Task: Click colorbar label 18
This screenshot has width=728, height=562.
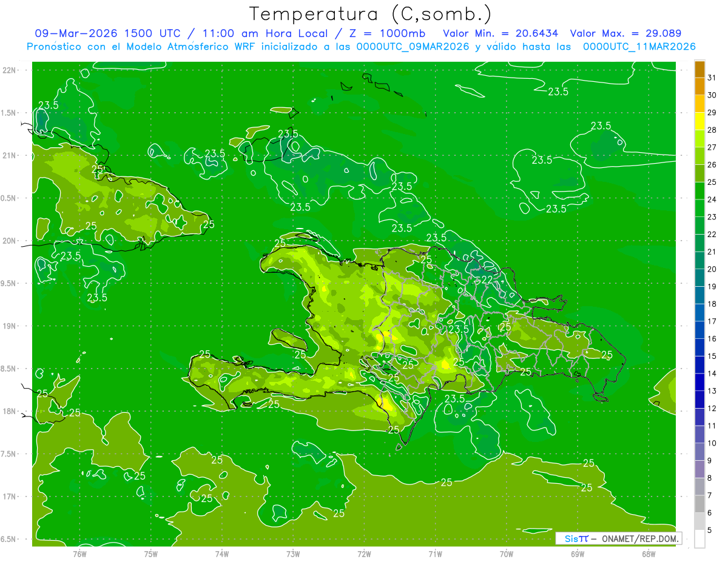Action: (x=712, y=304)
